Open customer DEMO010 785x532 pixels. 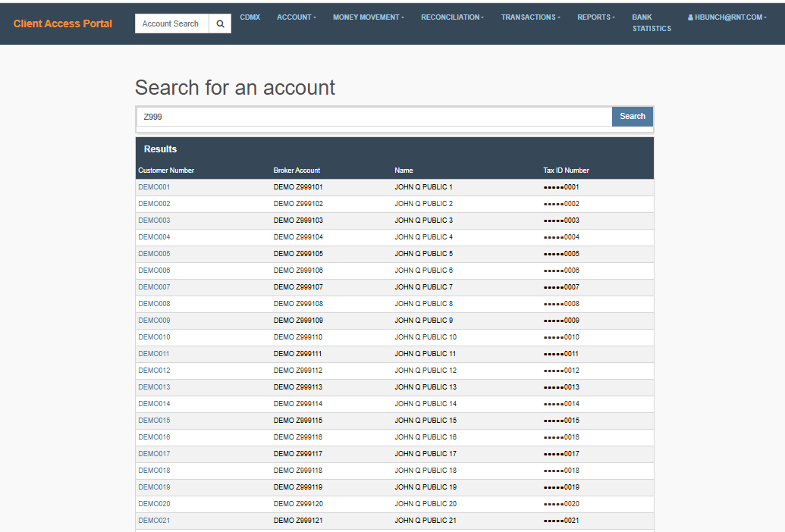click(x=154, y=337)
